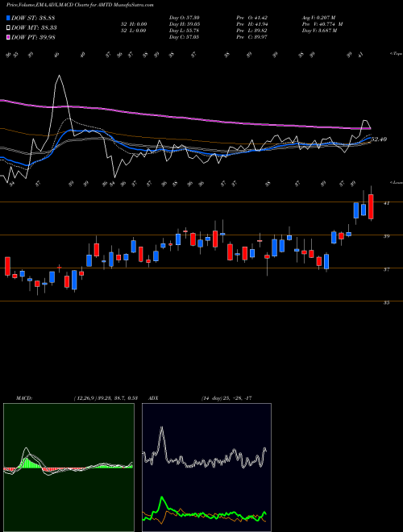Viewport: 403px width, 532px height.
Task: Click the Avg V average volume value
Action: tap(326, 18)
